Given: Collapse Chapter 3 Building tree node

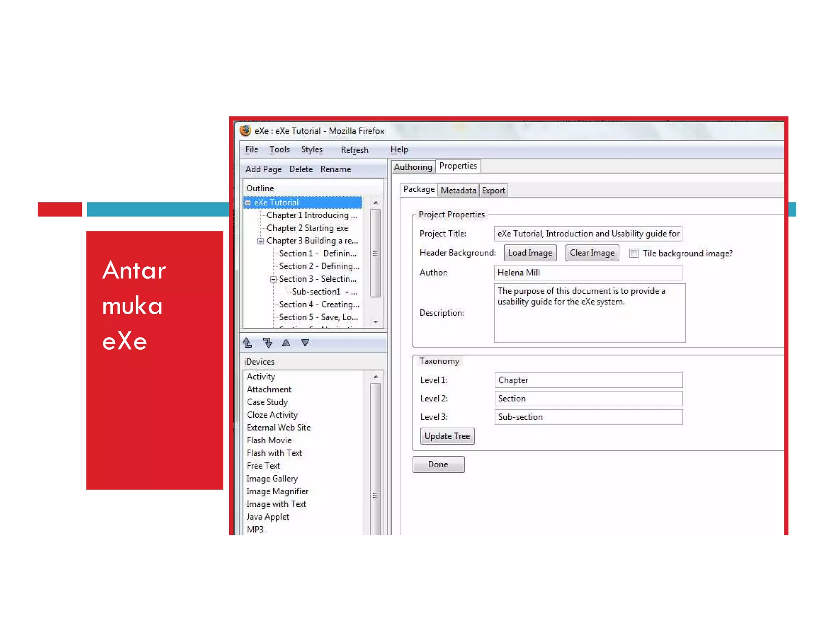Looking at the screenshot, I should pos(261,241).
